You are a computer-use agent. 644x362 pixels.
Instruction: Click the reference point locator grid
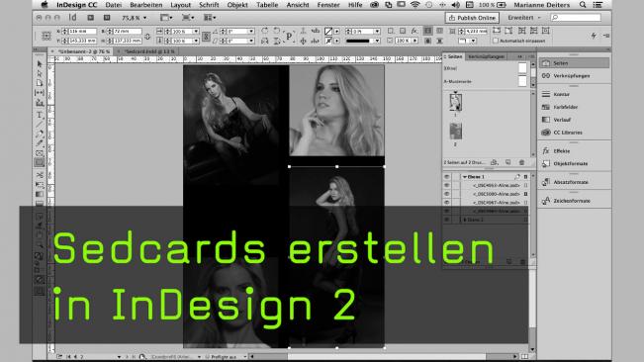point(46,36)
